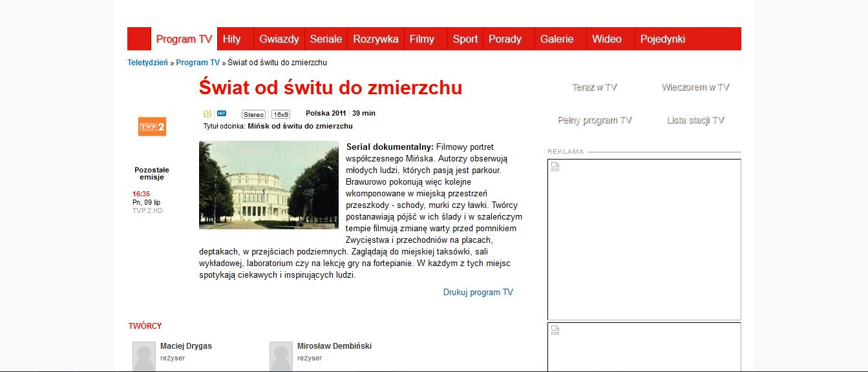868x372 pixels.
Task: Open the Lista stacji TV link
Action: [695, 120]
